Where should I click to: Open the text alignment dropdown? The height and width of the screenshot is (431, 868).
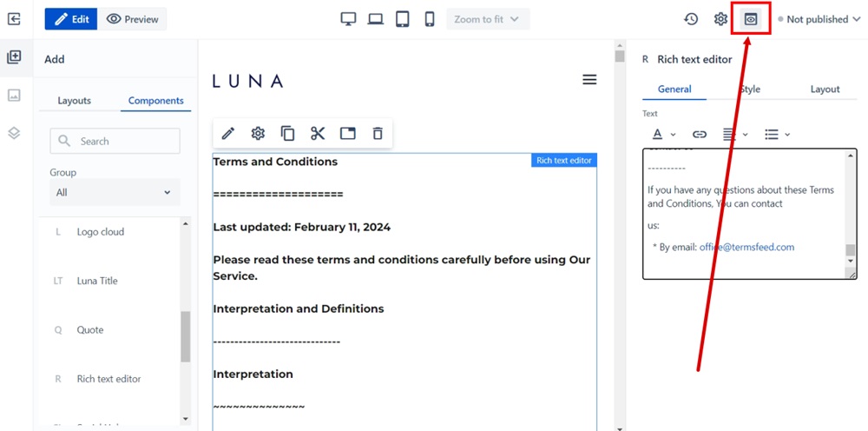[x=735, y=134]
